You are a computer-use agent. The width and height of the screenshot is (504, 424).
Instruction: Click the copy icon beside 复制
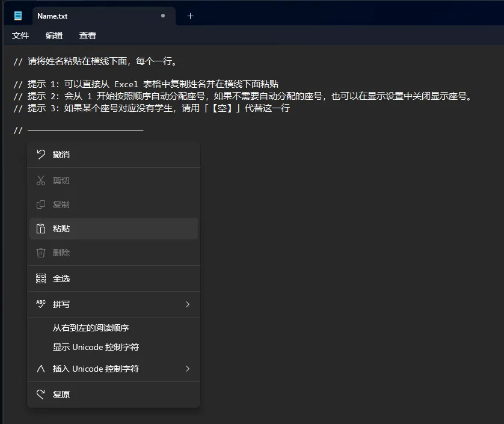pos(41,204)
